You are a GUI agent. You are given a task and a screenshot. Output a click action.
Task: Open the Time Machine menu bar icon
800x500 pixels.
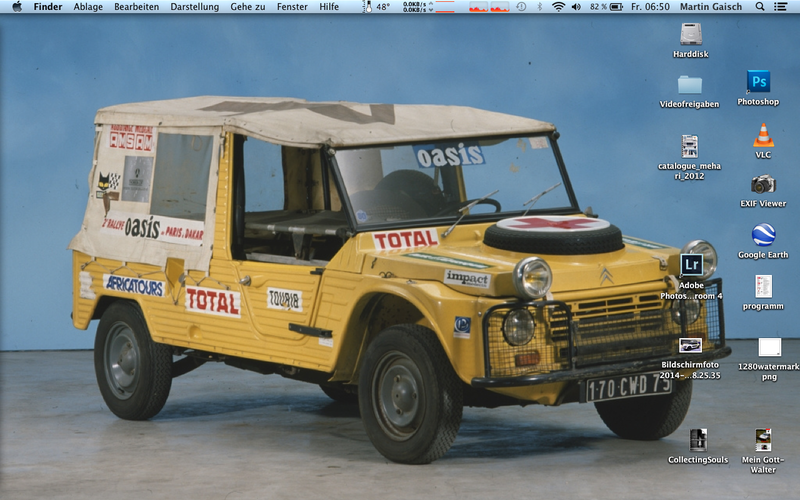click(x=521, y=7)
